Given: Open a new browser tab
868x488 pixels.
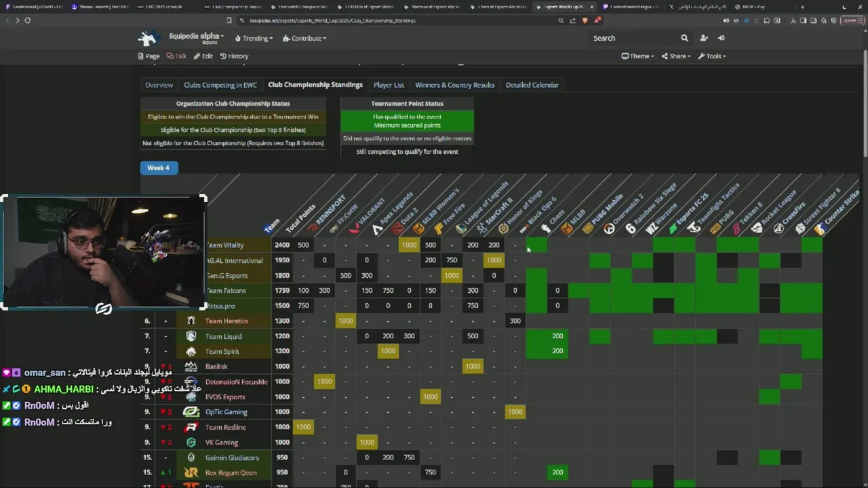Looking at the screenshot, I should point(802,7).
